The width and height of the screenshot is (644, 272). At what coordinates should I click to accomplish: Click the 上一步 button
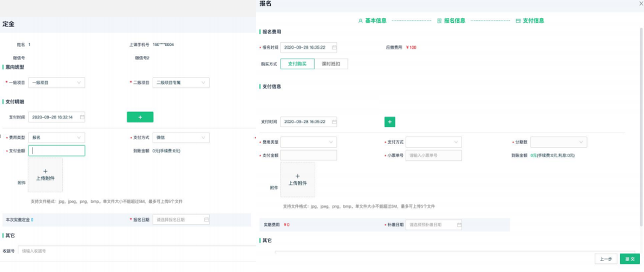click(606, 259)
